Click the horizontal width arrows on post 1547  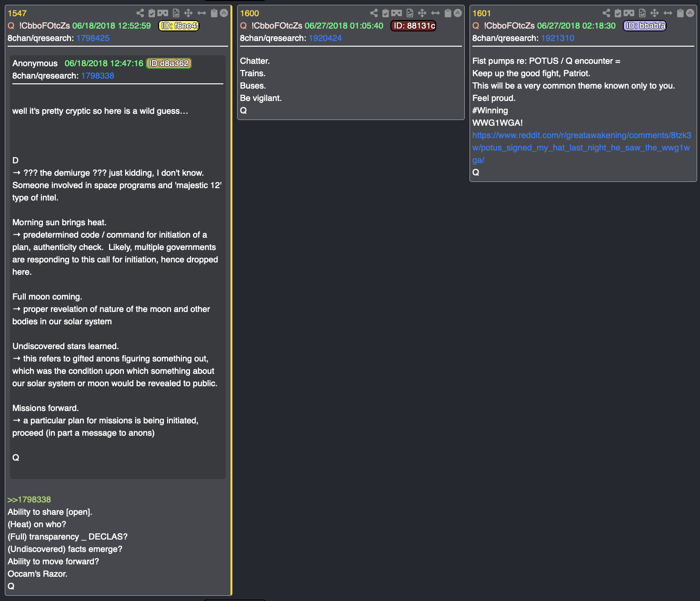tap(202, 13)
